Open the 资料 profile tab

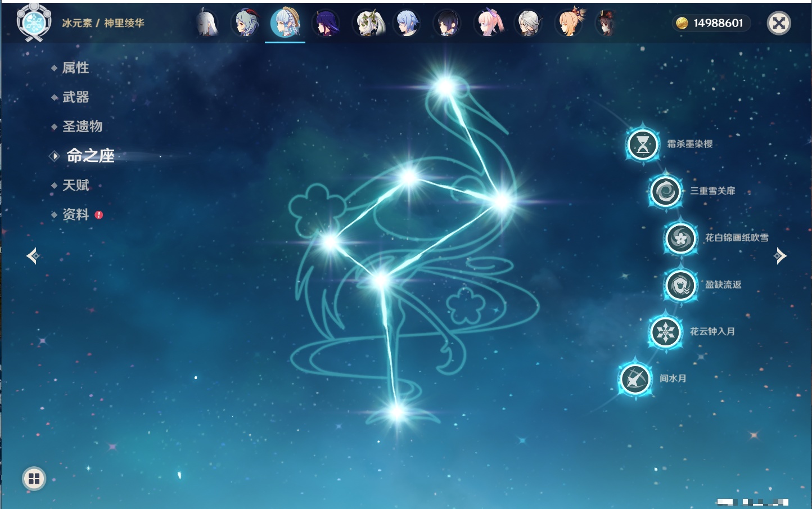click(x=75, y=214)
